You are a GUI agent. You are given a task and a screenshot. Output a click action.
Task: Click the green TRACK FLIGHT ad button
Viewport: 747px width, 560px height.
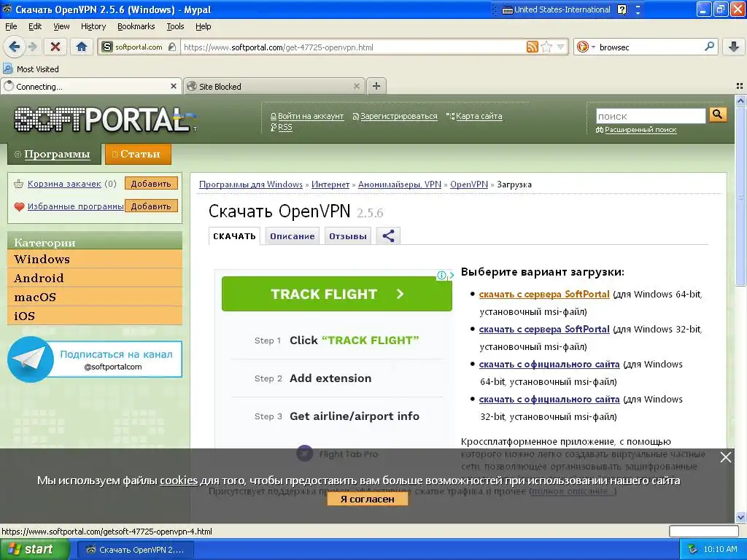click(337, 294)
